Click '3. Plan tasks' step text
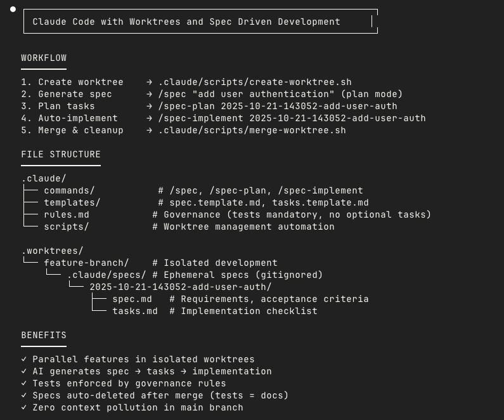504x420 pixels. coord(58,106)
